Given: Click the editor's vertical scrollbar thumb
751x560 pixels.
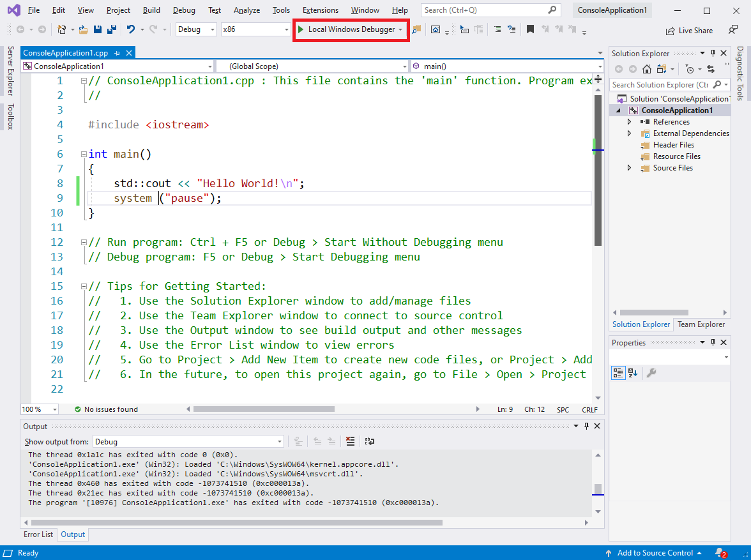Looking at the screenshot, I should pos(598,170).
